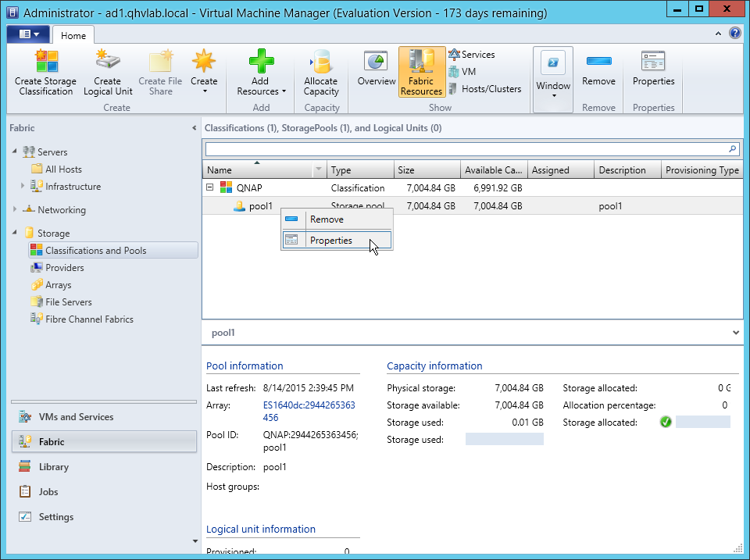Image resolution: width=750 pixels, height=560 pixels.
Task: Click the Pool information heading
Action: point(245,366)
